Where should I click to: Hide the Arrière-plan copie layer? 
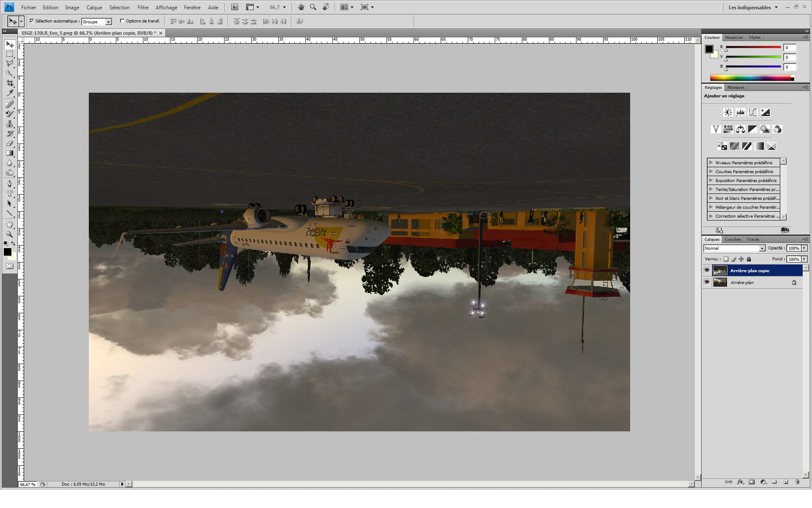pos(707,270)
